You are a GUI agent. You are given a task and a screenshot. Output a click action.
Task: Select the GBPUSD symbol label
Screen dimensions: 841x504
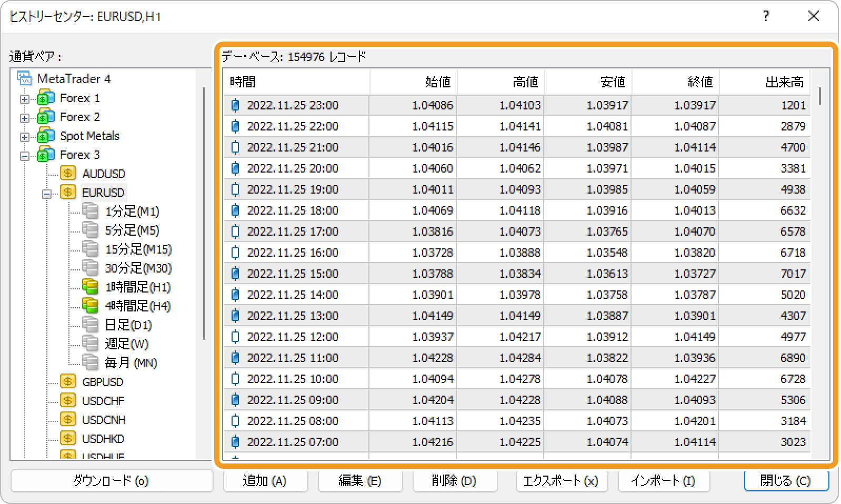click(103, 382)
